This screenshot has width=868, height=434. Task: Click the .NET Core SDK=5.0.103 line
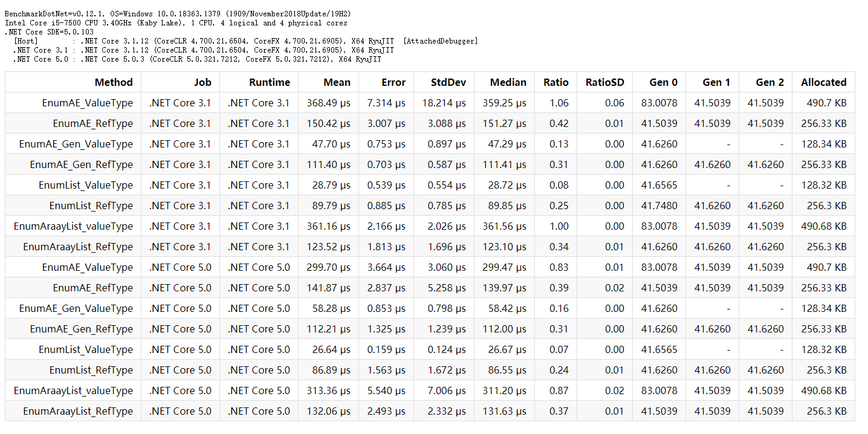(x=49, y=32)
